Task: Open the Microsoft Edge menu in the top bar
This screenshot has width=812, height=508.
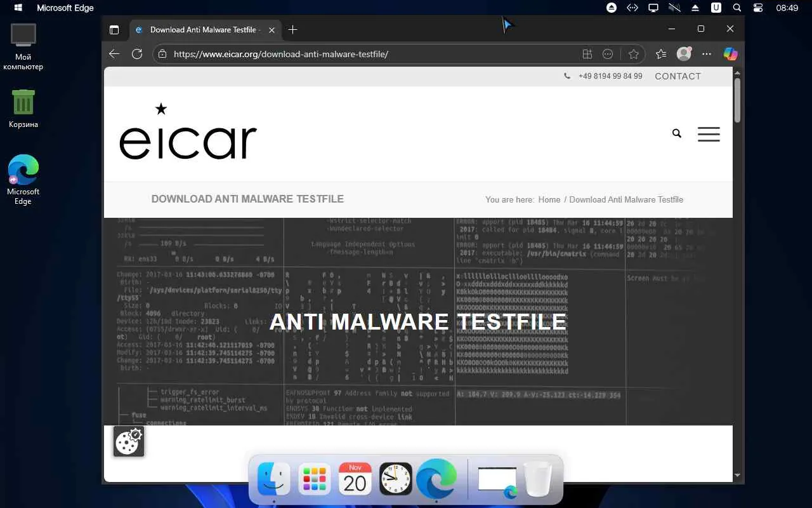Action: [65, 8]
